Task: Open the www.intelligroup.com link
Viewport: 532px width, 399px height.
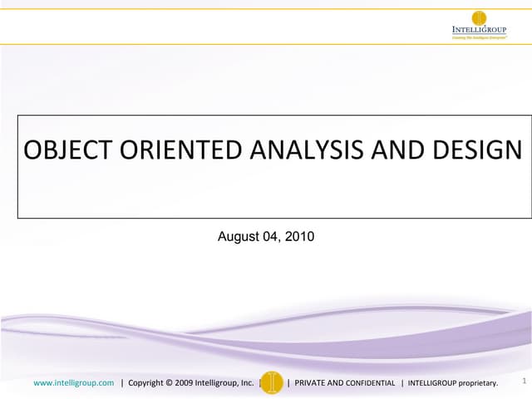Action: point(73,382)
